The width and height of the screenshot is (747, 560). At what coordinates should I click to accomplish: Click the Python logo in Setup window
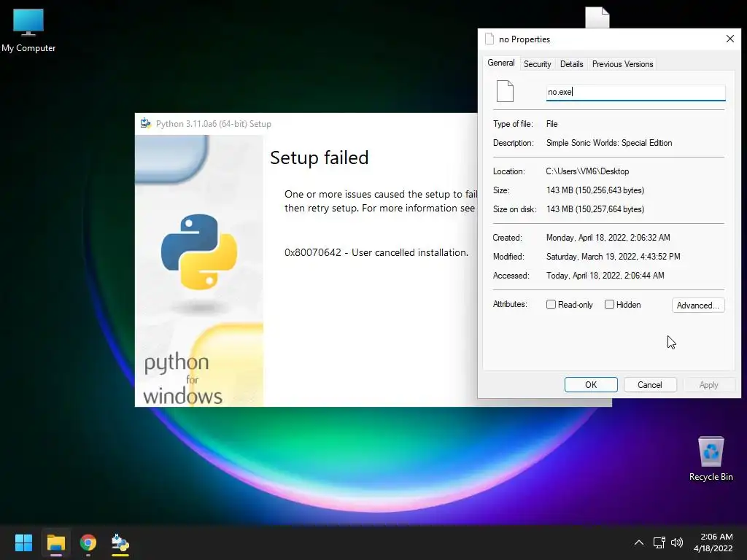[199, 252]
